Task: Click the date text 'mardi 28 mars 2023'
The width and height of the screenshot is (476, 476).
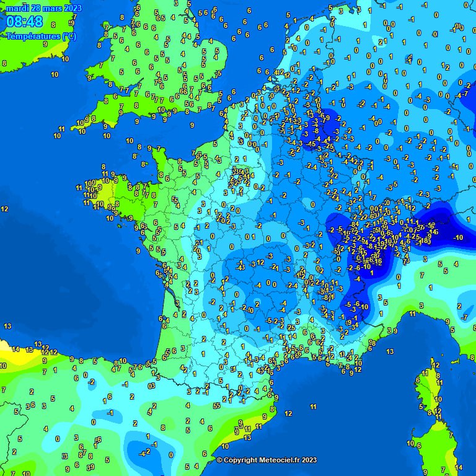Action: pos(43,7)
